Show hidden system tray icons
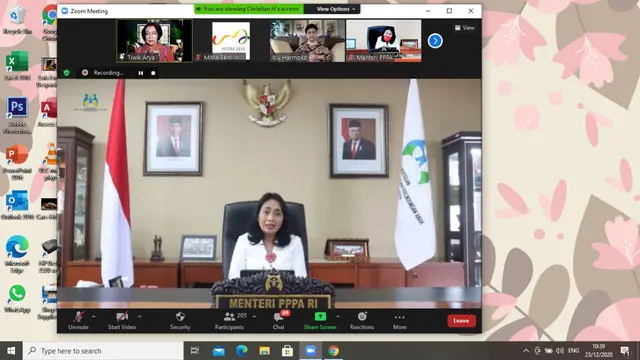This screenshot has height=360, width=640. (x=526, y=351)
